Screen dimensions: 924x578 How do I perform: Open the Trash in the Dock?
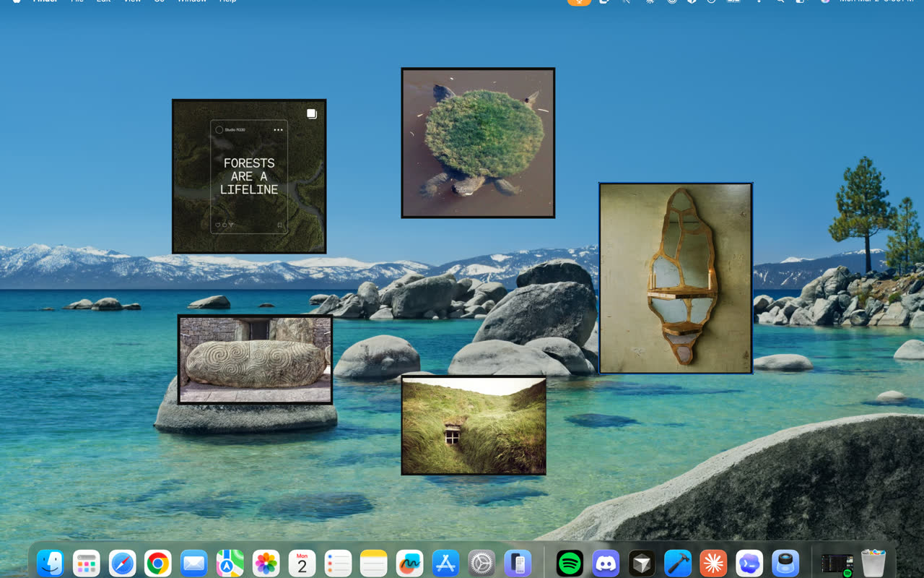click(873, 563)
